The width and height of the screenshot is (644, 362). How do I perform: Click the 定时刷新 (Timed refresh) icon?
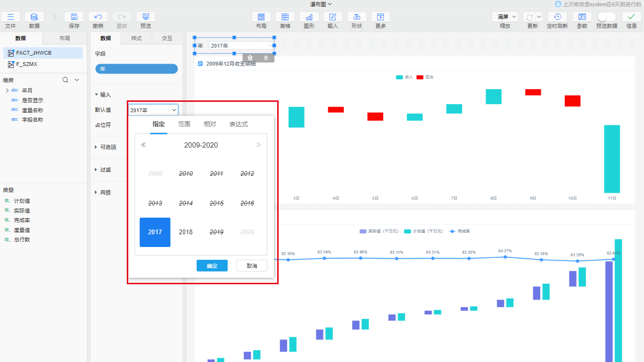tap(557, 17)
